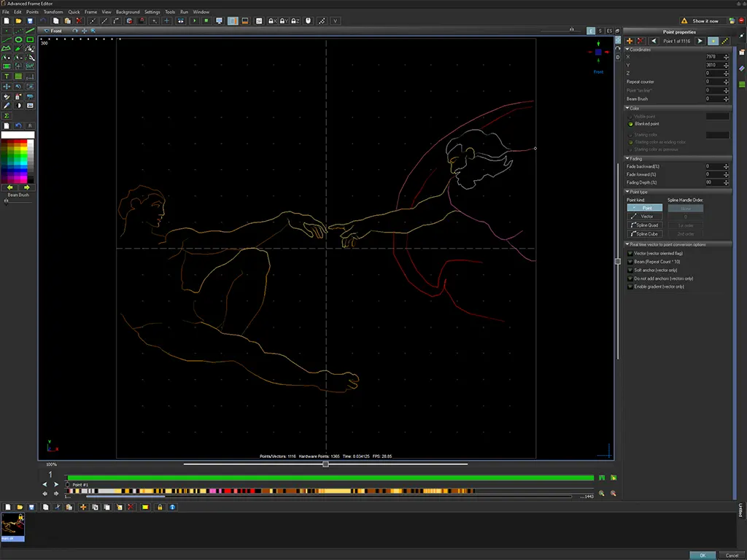Add a point with the orange plus icon
The width and height of the screenshot is (747, 560).
[x=630, y=41]
